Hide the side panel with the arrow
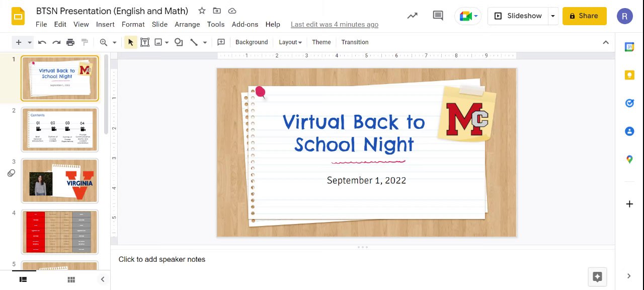Image resolution: width=644 pixels, height=290 pixels. (x=629, y=276)
